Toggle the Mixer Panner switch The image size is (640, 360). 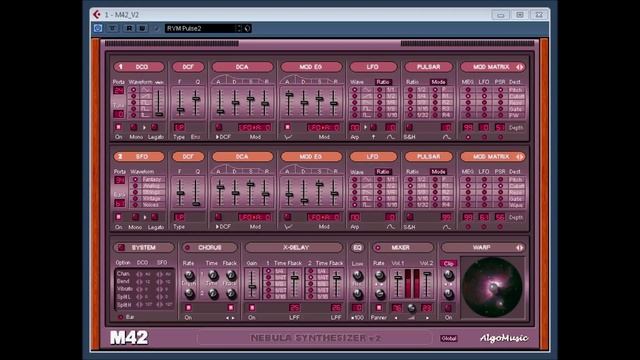click(379, 308)
